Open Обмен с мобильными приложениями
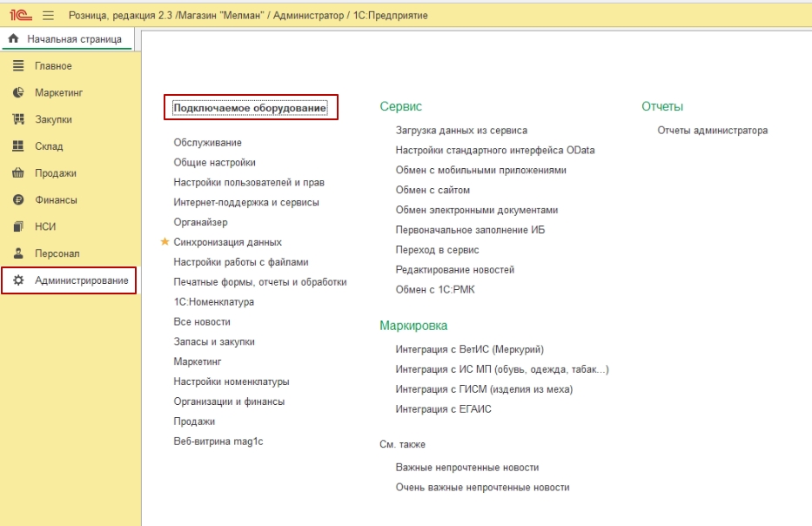812x526 pixels. tap(480, 170)
